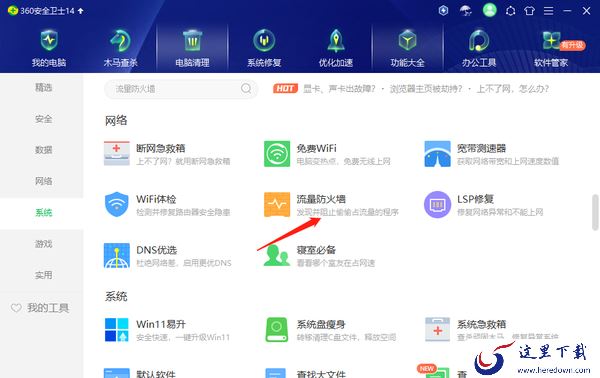Open the skin shirt icon
Viewport: 600px width, 378px height.
coord(530,11)
